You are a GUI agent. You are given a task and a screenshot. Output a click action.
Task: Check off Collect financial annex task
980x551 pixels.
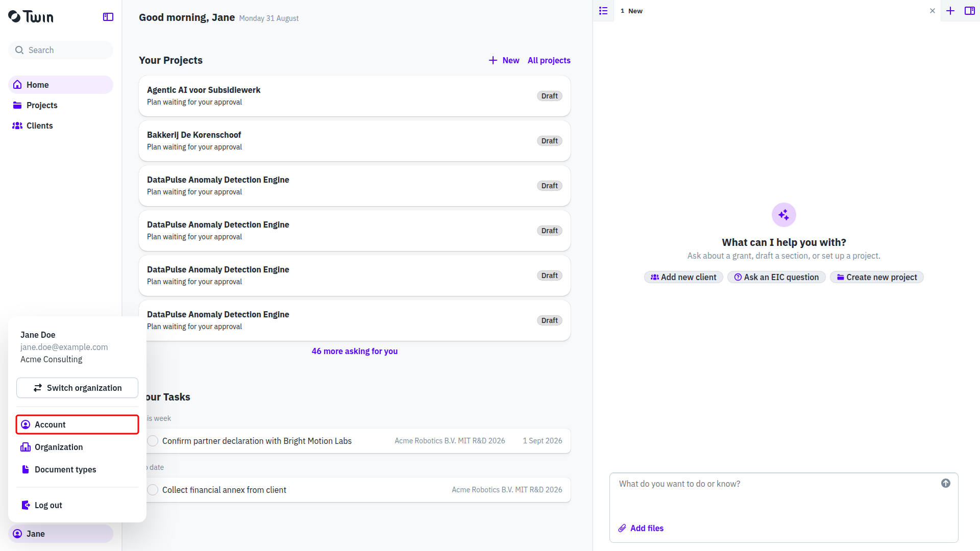pyautogui.click(x=153, y=490)
